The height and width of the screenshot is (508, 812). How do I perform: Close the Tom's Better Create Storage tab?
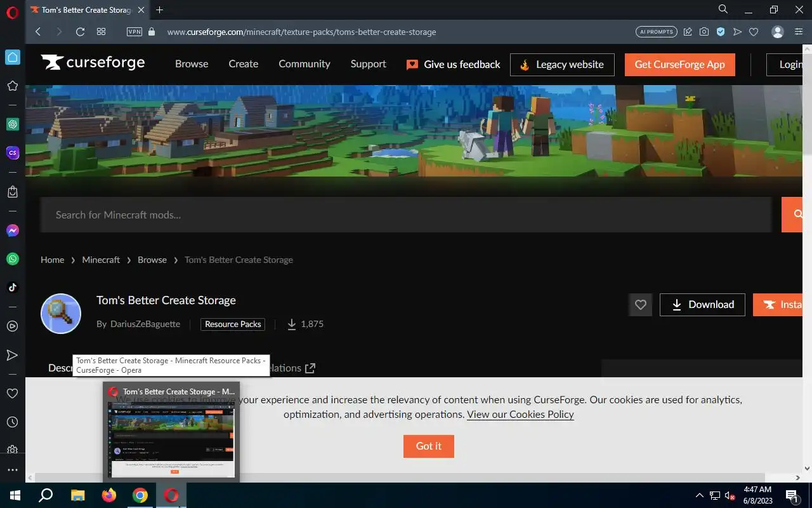[x=141, y=10]
